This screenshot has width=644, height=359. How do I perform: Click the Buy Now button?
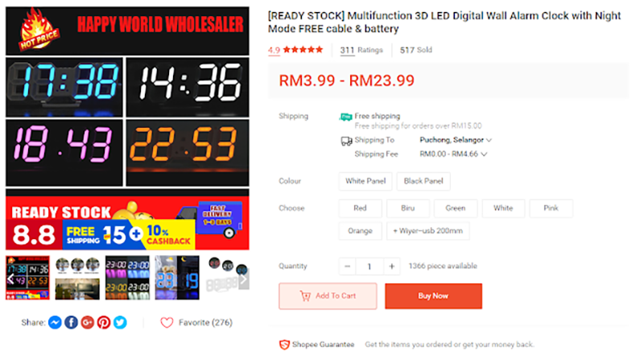click(x=433, y=295)
